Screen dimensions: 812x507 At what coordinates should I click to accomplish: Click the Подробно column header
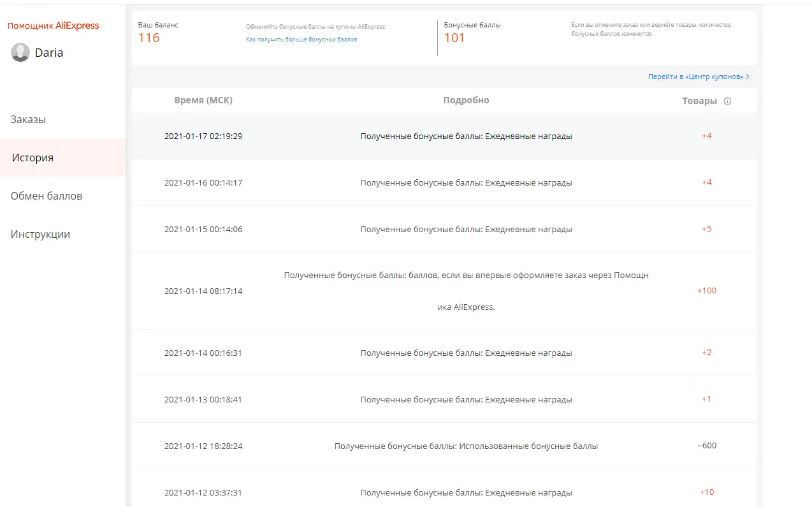coord(466,100)
